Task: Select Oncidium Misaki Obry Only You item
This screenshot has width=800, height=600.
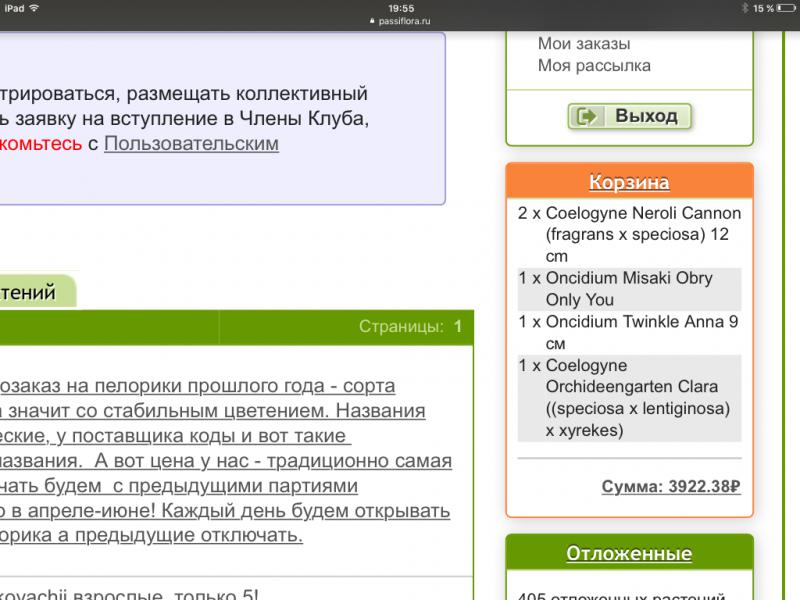Action: [x=629, y=289]
